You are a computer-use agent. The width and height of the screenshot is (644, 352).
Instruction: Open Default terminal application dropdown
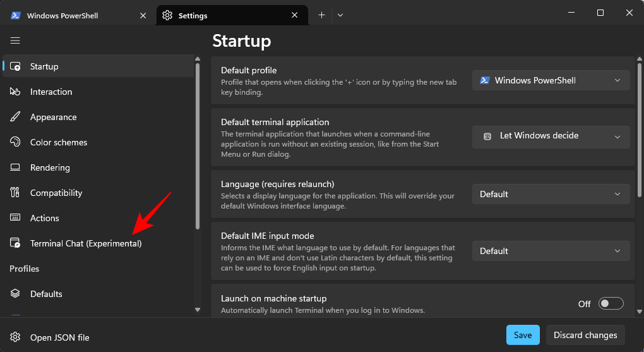tap(551, 136)
